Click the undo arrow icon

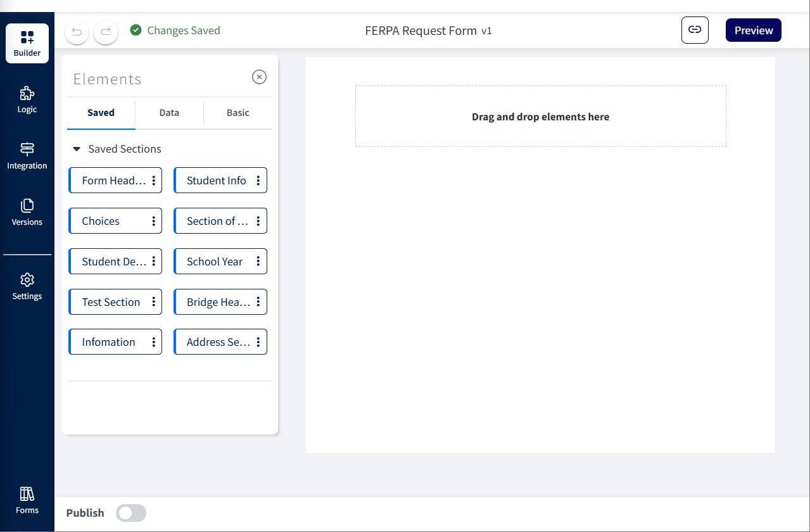point(76,32)
